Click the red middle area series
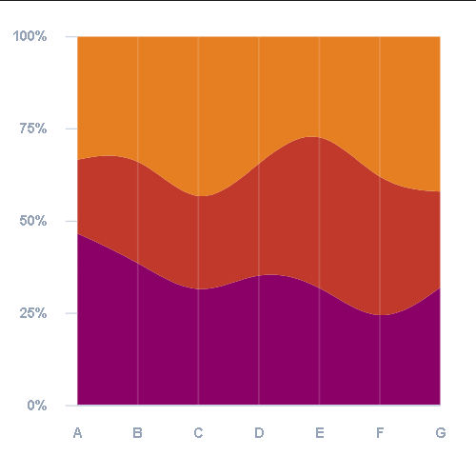This screenshot has height=476, width=476. (259, 222)
